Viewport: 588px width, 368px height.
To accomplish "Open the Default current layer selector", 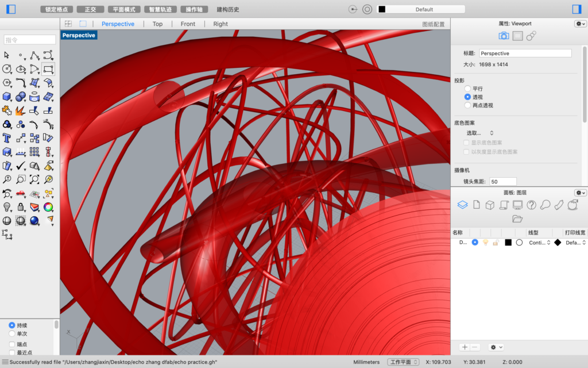I will 421,9.
